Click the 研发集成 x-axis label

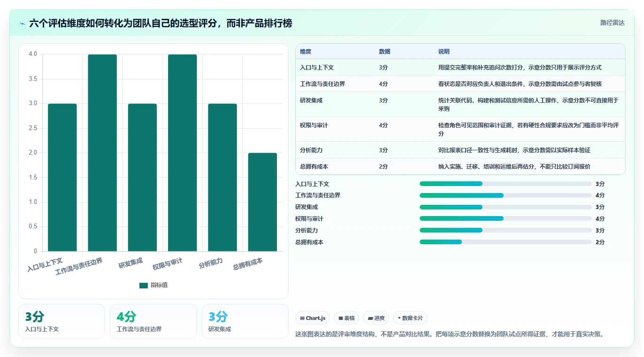(130, 263)
